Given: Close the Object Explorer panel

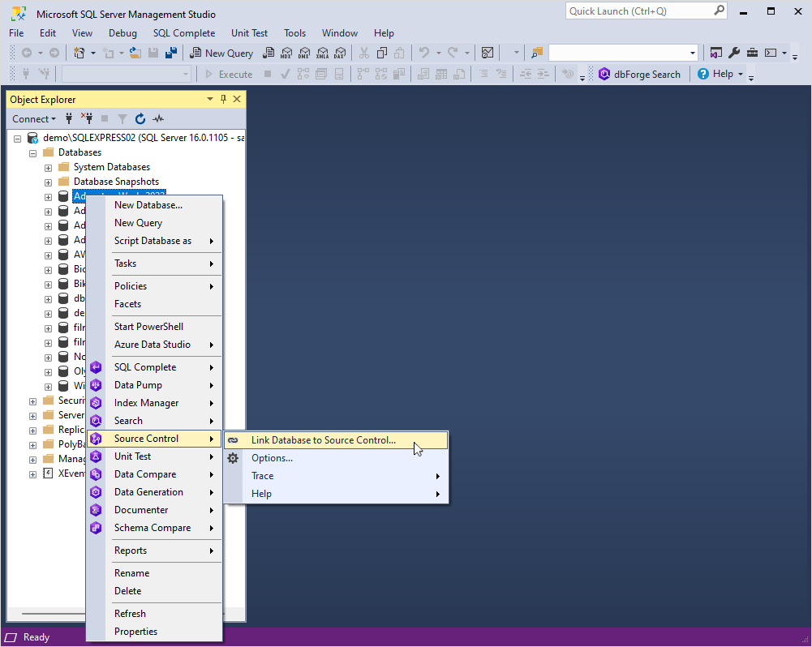Looking at the screenshot, I should click(x=237, y=100).
